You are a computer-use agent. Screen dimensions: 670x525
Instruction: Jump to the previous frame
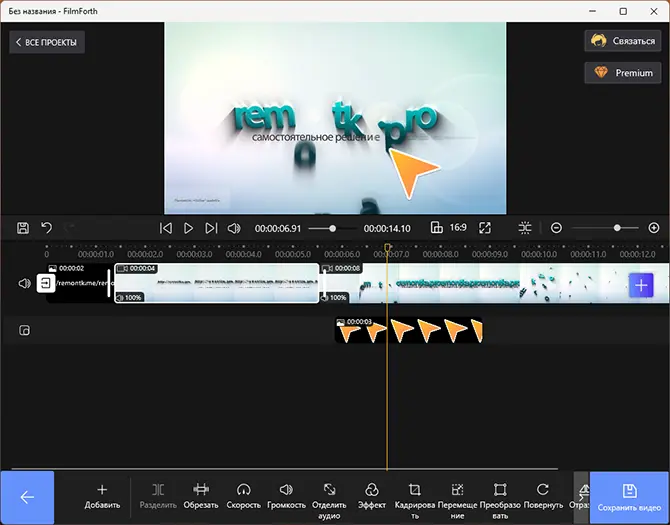[166, 228]
